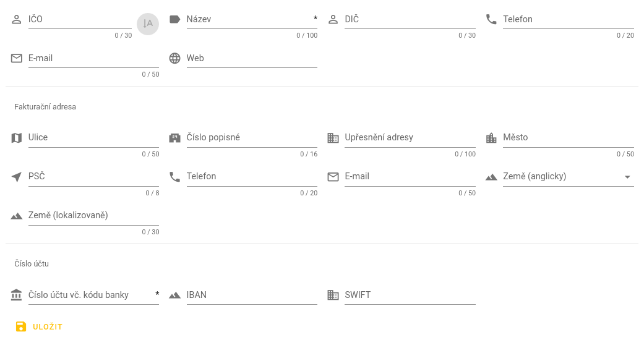Click the mountain icon beside IBAN
Screen dimensions: 644x340
[174, 295]
